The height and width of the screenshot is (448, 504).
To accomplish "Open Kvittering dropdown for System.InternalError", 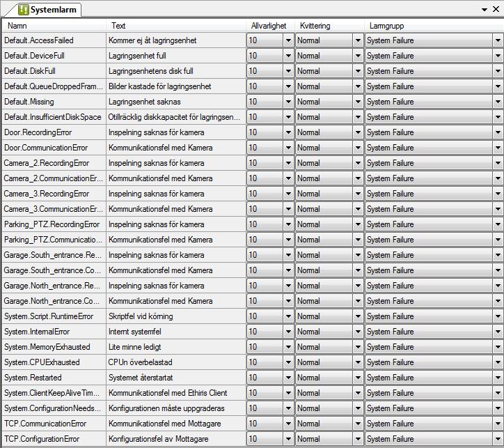I will pyautogui.click(x=358, y=332).
